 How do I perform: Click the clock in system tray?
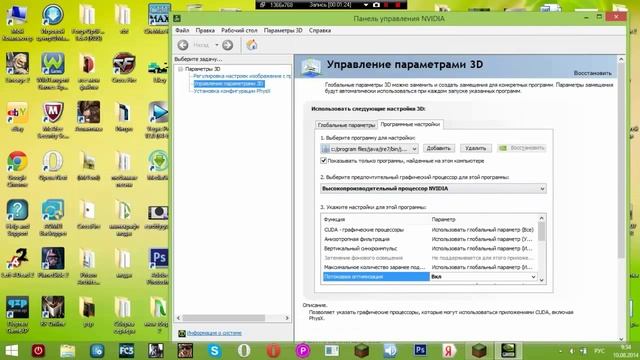click(625, 351)
